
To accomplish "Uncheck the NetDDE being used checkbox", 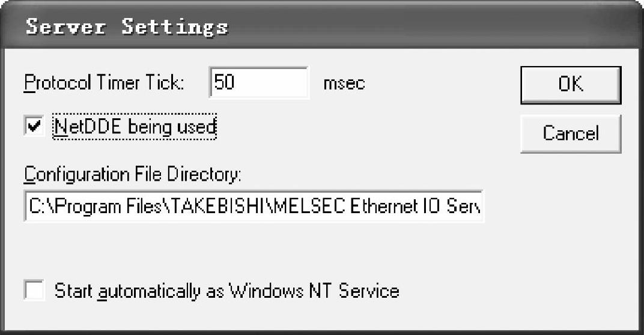I will pos(35,127).
